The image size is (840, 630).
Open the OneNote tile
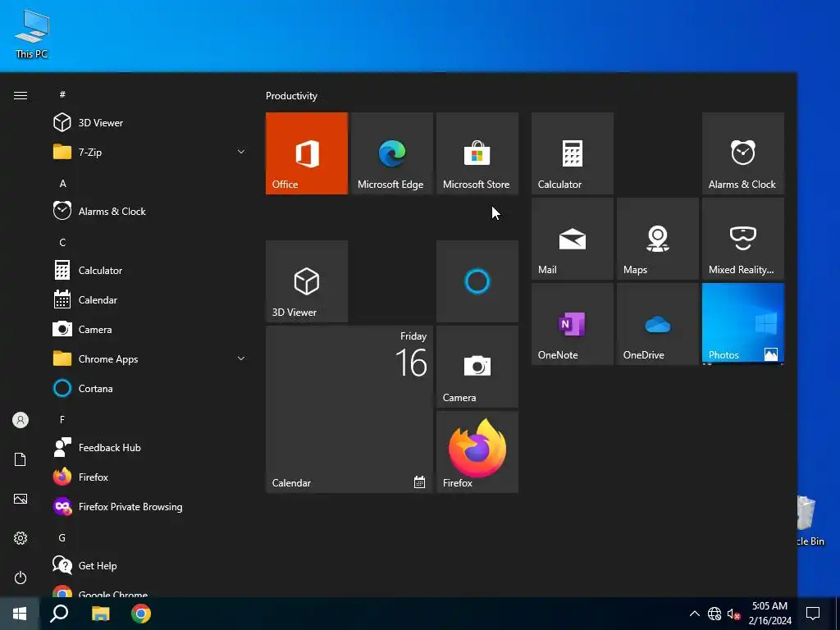(x=572, y=323)
